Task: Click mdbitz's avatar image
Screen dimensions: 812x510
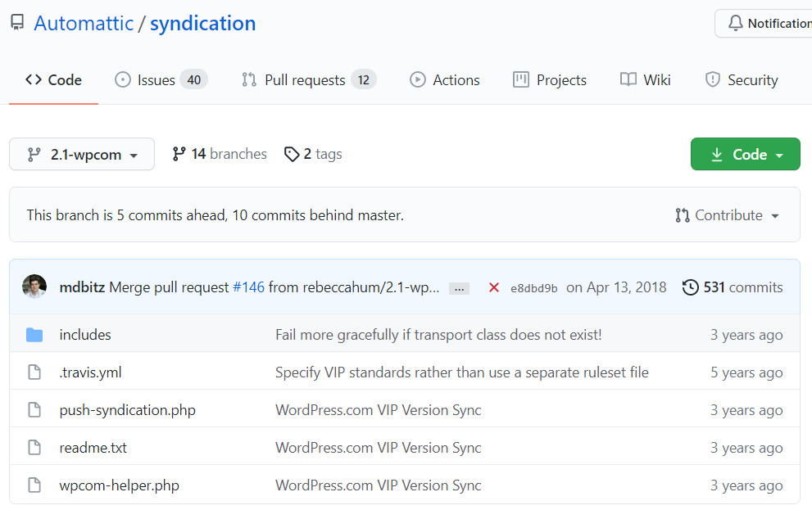Action: tap(34, 287)
